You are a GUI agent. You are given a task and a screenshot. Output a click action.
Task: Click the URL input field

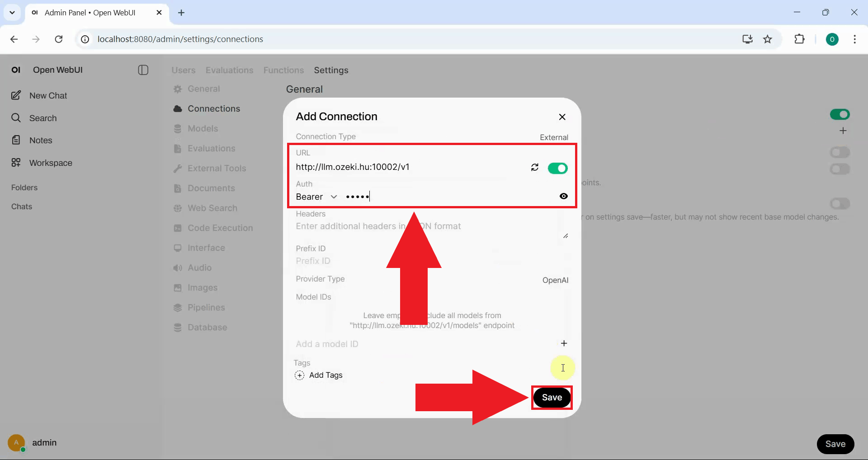point(407,167)
